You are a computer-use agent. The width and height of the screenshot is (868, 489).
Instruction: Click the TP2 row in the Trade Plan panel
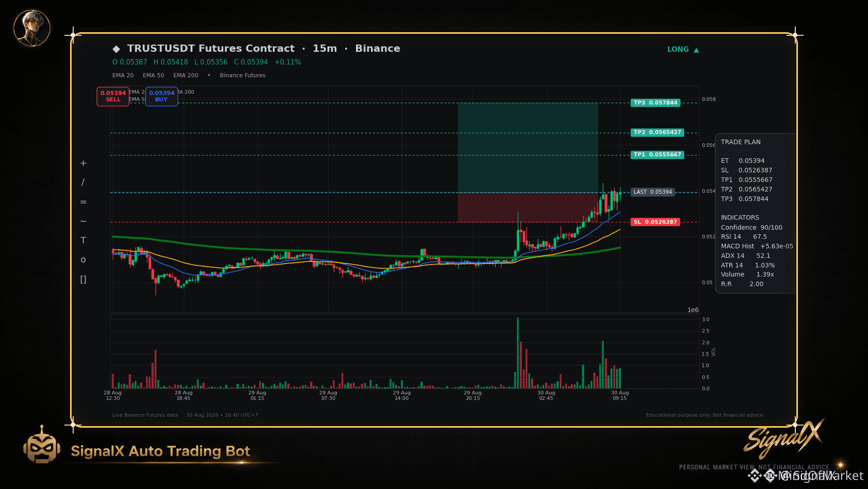[747, 189]
